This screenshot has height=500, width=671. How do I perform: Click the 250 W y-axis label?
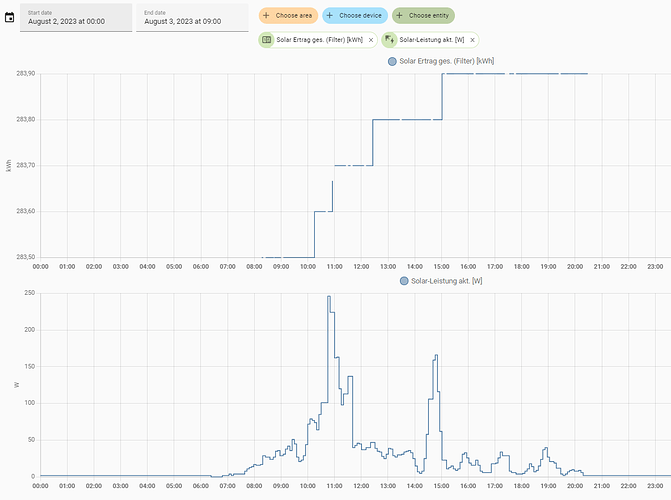(x=30, y=293)
